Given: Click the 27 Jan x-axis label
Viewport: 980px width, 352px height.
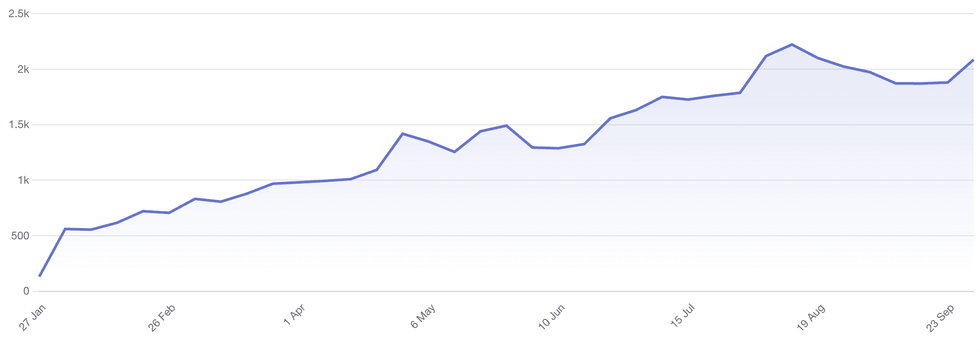Looking at the screenshot, I should (33, 318).
